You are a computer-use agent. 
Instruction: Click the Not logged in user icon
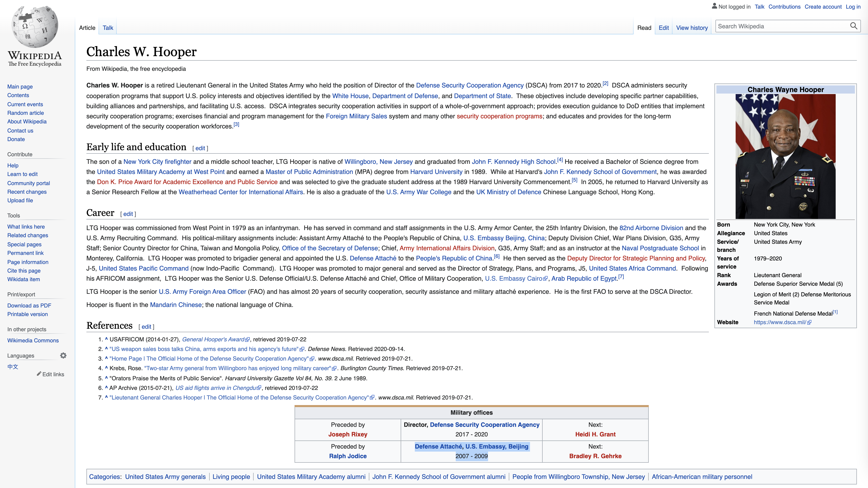[714, 6]
